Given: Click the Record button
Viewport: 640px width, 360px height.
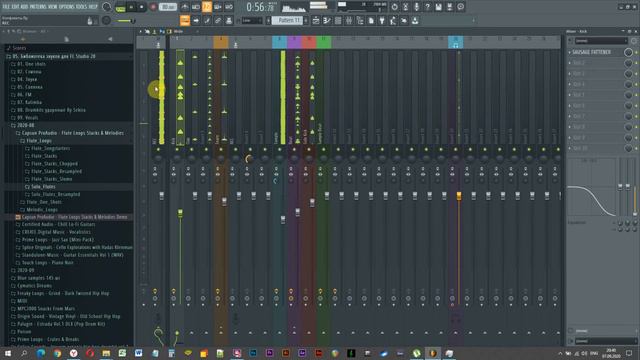Looking at the screenshot, I should pyautogui.click(x=153, y=7).
